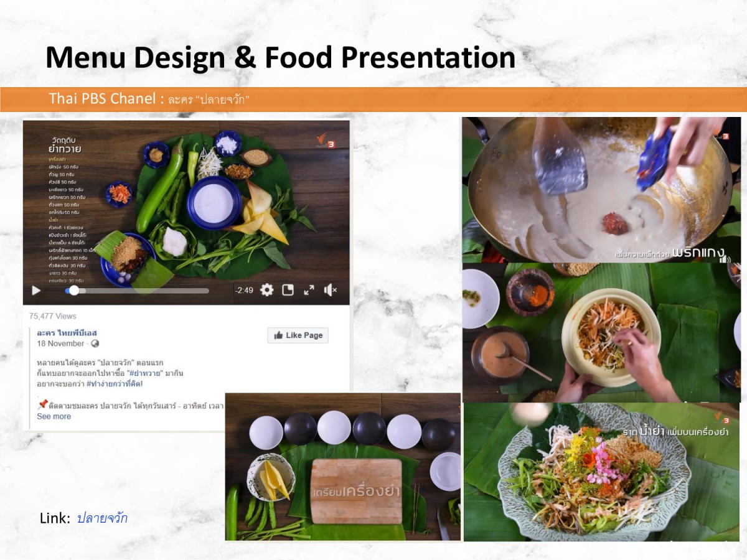The image size is (747, 560).
Task: Open the เตรียมเครื่องยำ cutting board image
Action: [343, 467]
